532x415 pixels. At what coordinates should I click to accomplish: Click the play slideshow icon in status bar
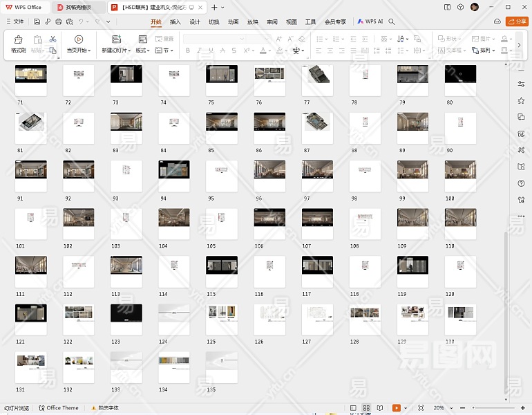(x=396, y=408)
